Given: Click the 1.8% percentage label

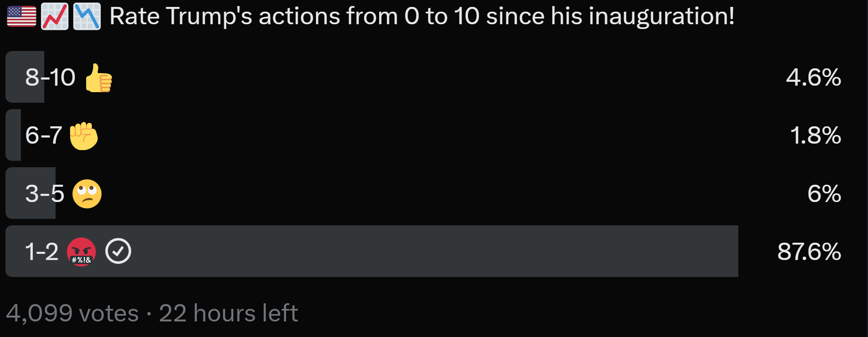Looking at the screenshot, I should point(816,135).
